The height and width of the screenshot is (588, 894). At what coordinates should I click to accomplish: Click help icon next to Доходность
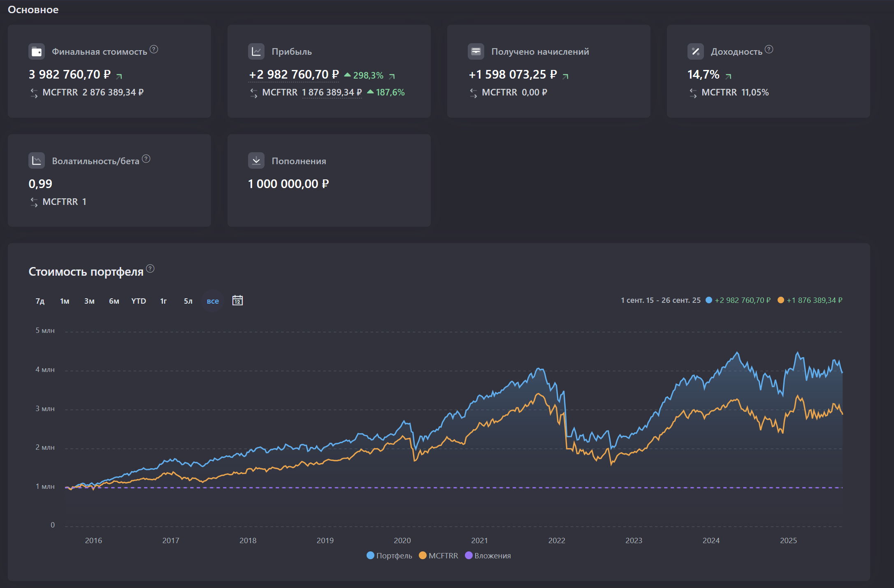tap(769, 49)
